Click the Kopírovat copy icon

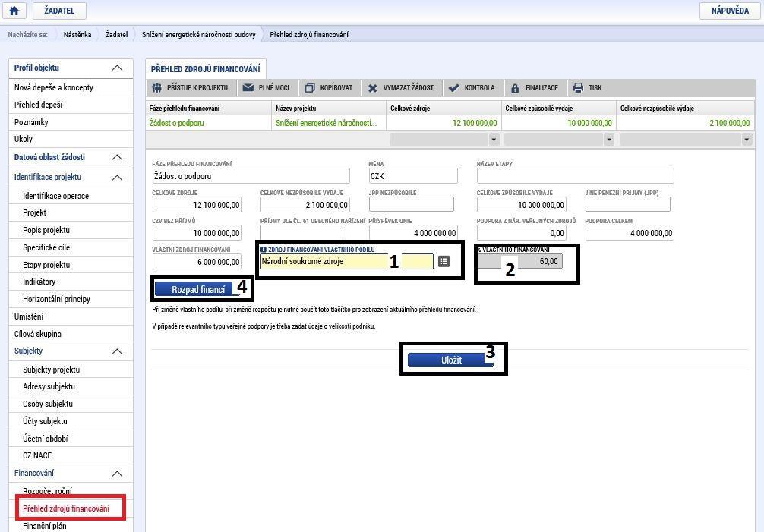(x=310, y=87)
